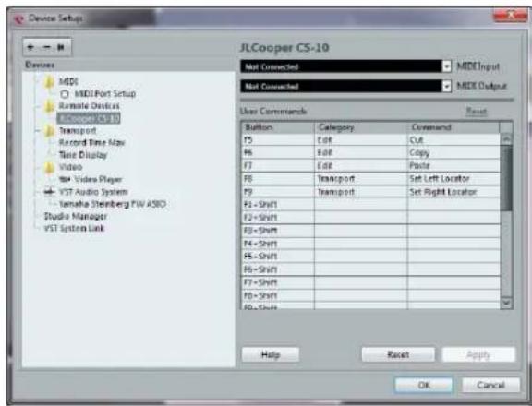532x406 pixels.
Task: Click the F9 button cell
Action: coord(278,192)
